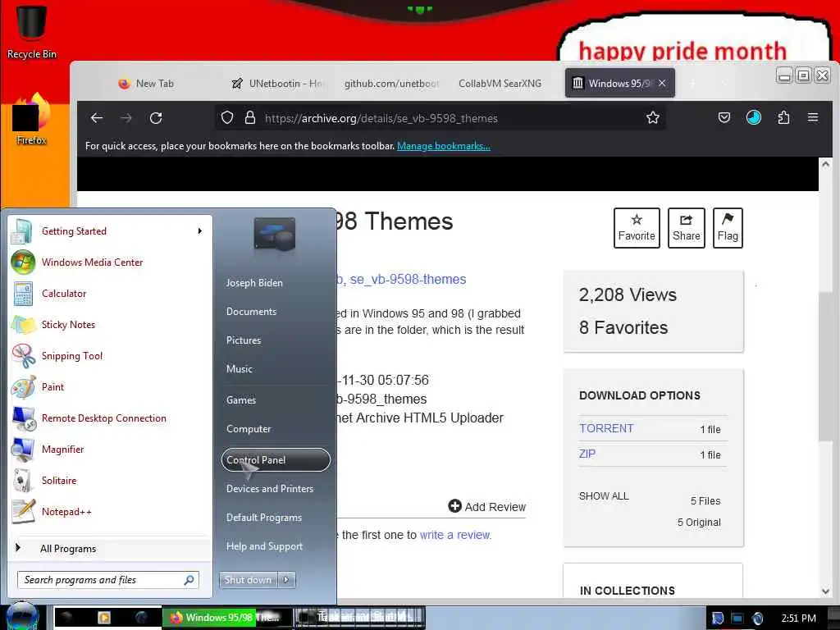Screen dimensions: 840x630
Task: Open the tracking protection shield icon
Action: (227, 118)
